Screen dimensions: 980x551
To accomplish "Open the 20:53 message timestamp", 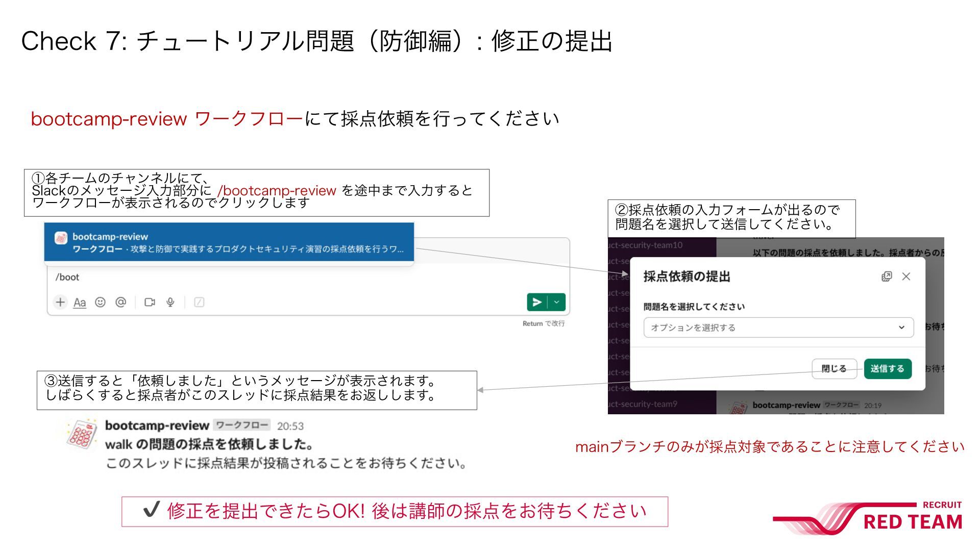I will 290,426.
